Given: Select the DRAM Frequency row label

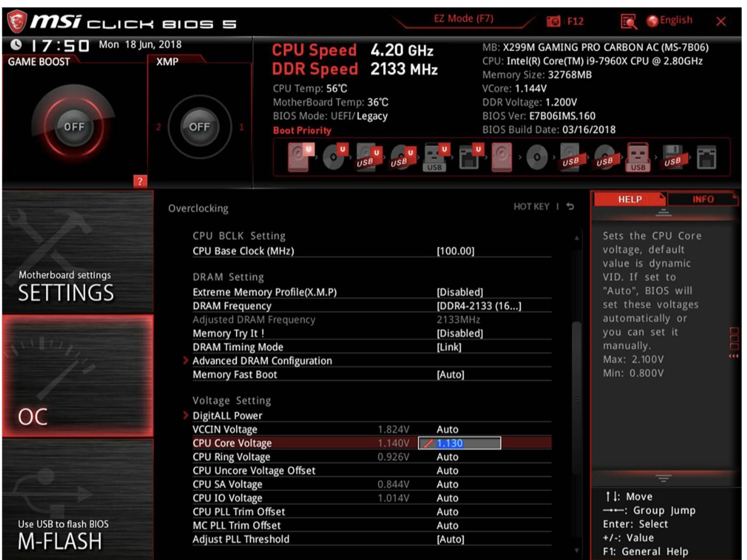Looking at the screenshot, I should point(231,306).
